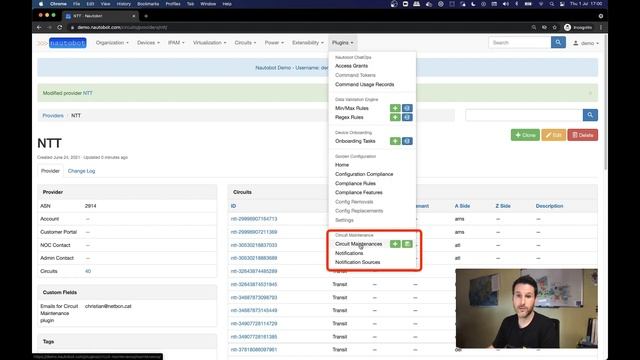This screenshot has height=360, width=640.
Task: Bookmark the page with the star icon
Action: [554, 27]
